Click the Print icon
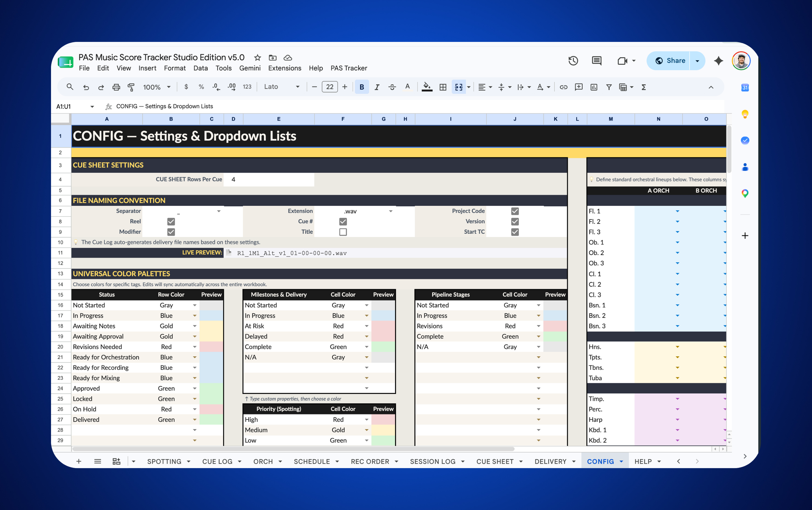This screenshot has width=812, height=510. pos(116,87)
